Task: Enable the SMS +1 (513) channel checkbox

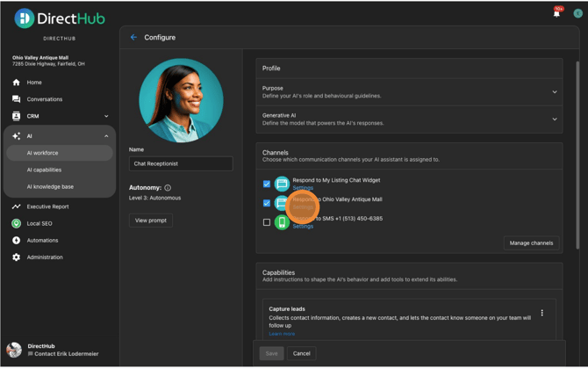Action: [267, 222]
